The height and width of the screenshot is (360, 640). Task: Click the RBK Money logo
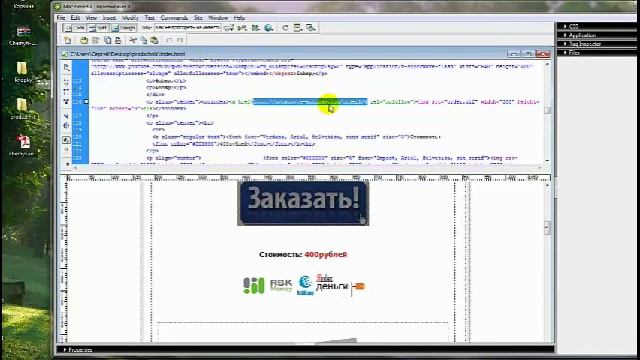point(281,285)
